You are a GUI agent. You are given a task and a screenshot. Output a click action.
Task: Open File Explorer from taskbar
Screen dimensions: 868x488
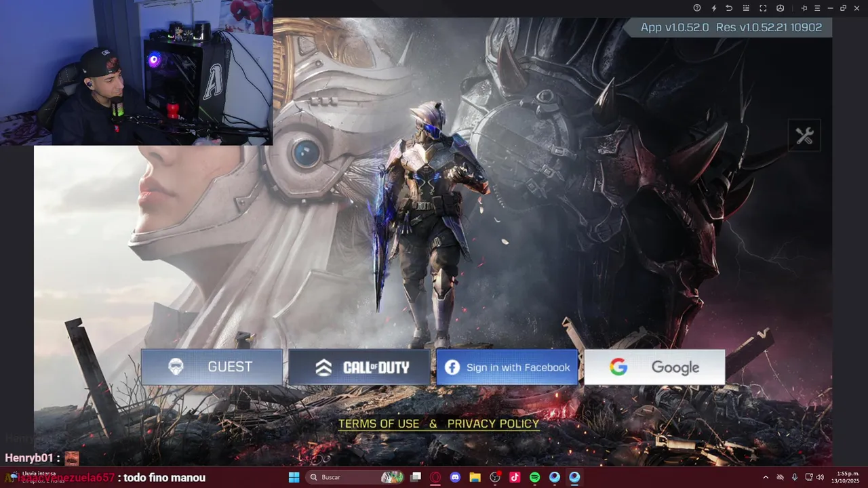[x=475, y=477]
